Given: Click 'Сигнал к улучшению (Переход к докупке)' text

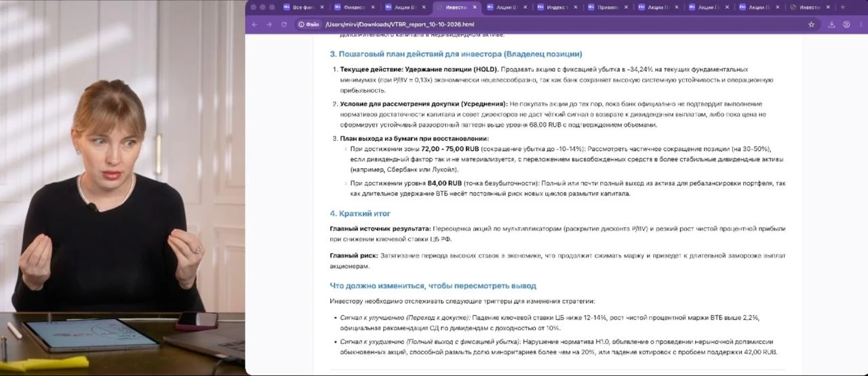Looking at the screenshot, I should 405,317.
